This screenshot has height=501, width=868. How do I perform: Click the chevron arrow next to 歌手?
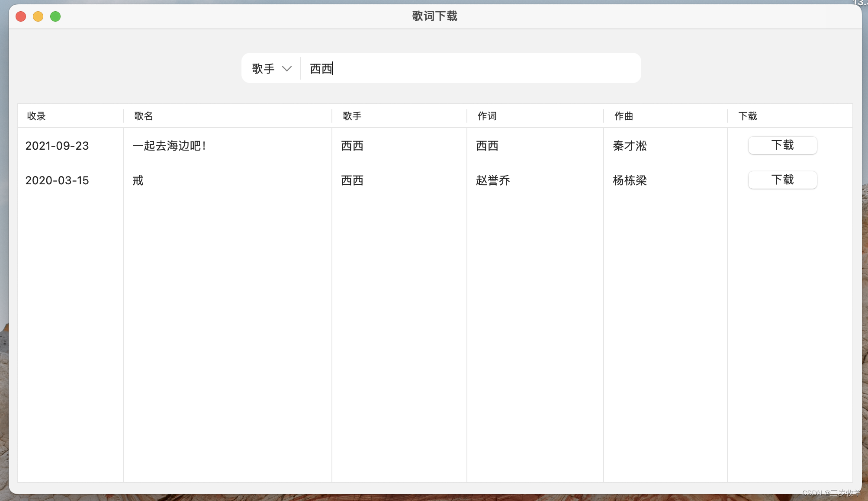click(286, 69)
